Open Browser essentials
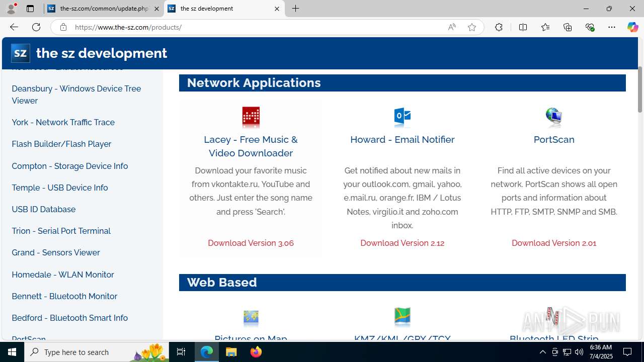Viewport: 644px width, 362px height. coord(590,27)
